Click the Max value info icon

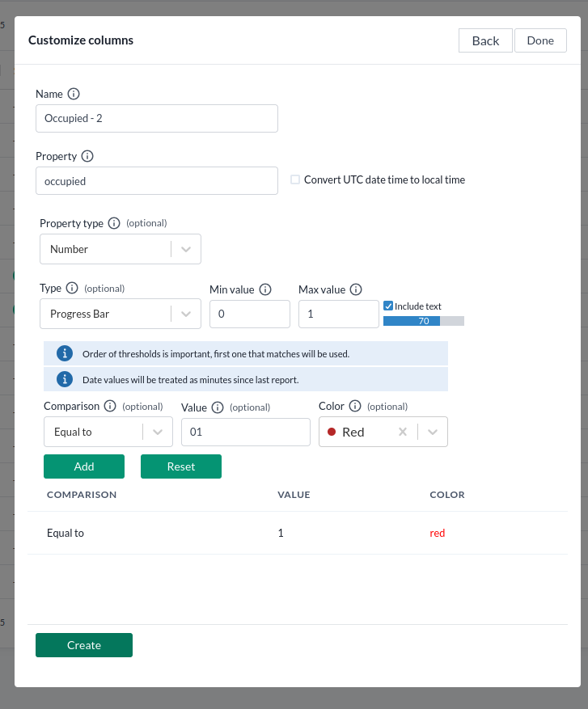(x=356, y=289)
